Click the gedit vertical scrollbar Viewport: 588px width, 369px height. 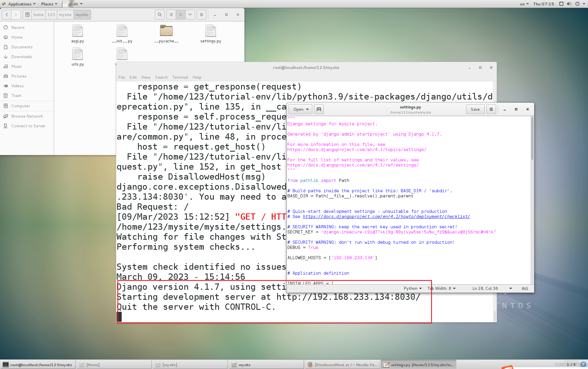point(532,139)
